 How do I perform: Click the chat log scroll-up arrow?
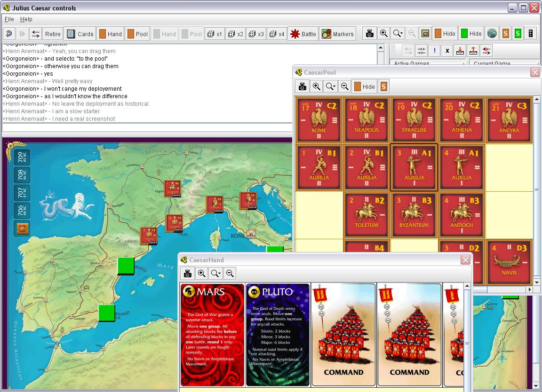(381, 47)
